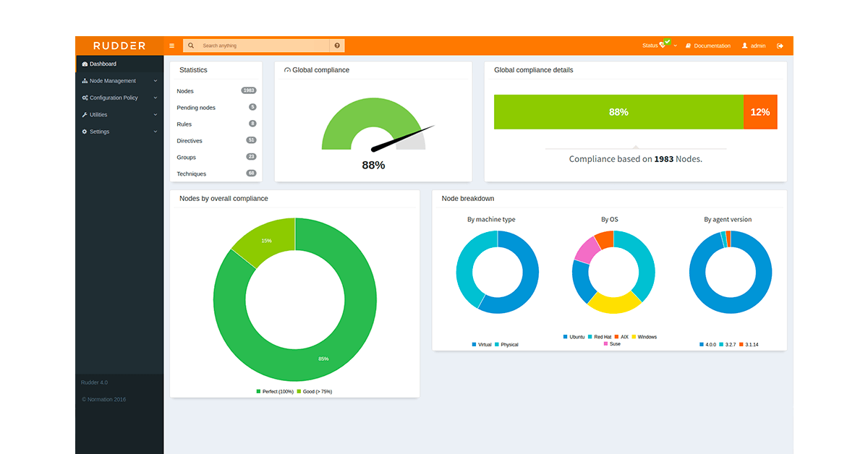Click the Dashboard icon in the sidebar
Viewport: 868px width, 454px height.
[85, 64]
